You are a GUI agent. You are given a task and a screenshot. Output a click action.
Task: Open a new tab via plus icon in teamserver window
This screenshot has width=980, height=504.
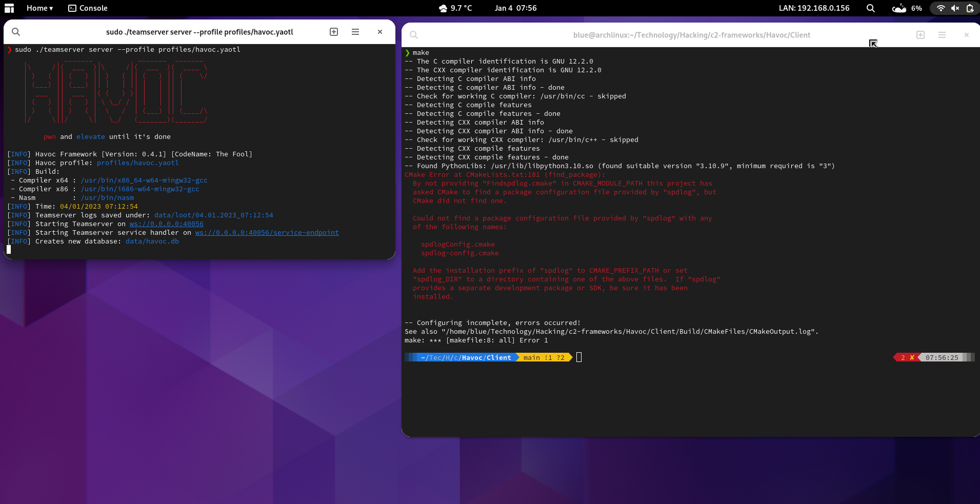333,31
